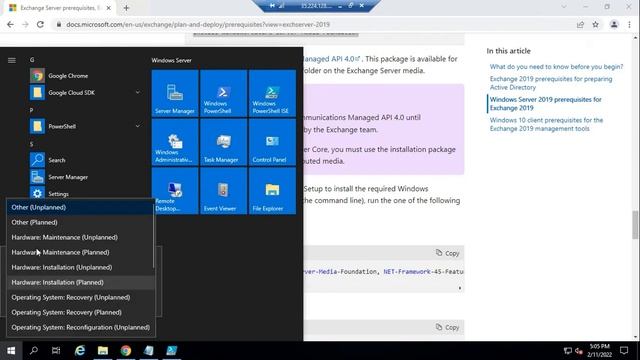The image size is (640, 360).
Task: Launch Internet Explorer from the taskbar
Action: (80, 351)
